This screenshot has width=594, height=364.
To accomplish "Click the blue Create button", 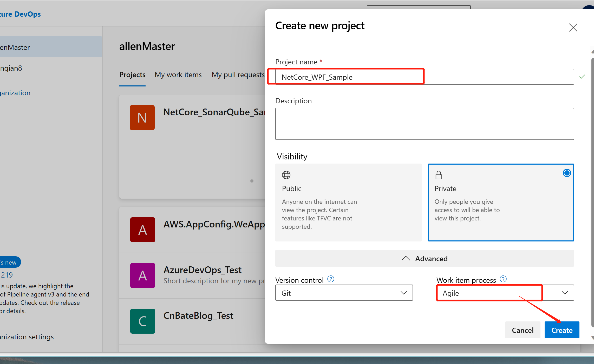I will [x=562, y=330].
